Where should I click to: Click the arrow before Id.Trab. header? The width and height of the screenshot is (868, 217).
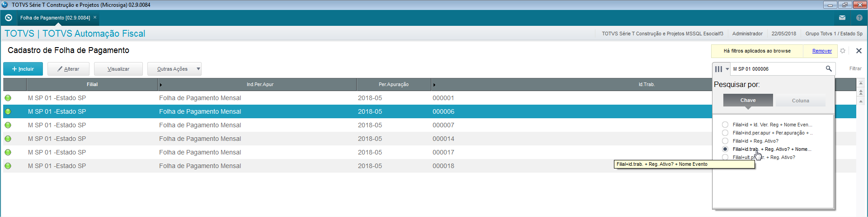click(x=434, y=85)
